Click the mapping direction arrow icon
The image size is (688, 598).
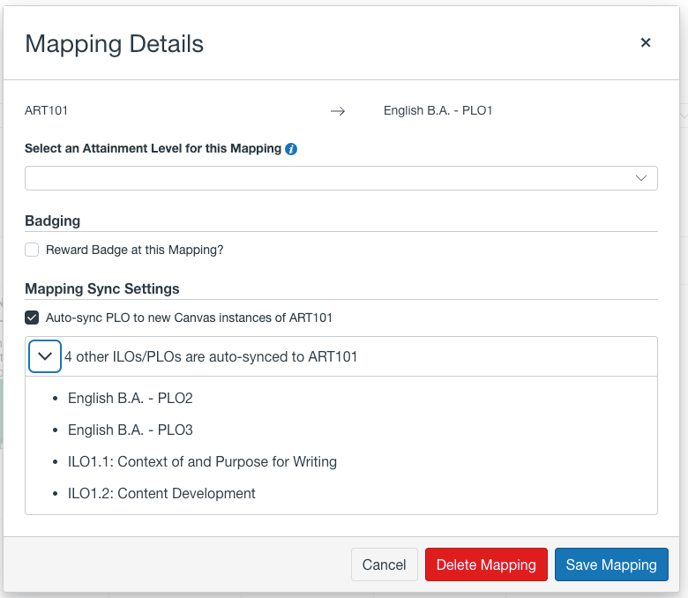337,111
